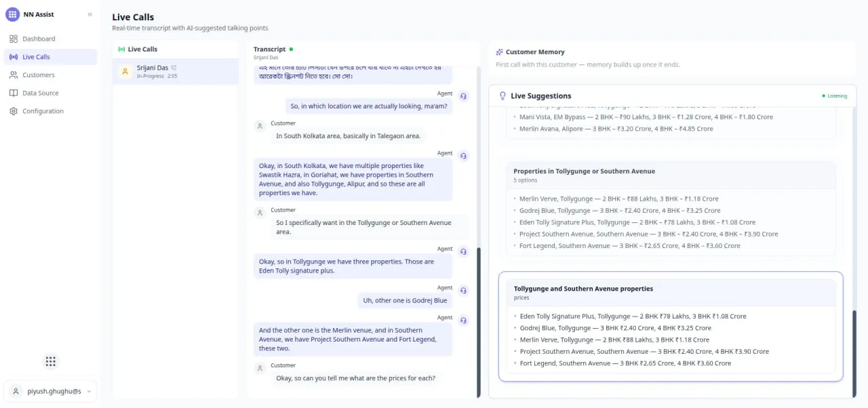Click the NN Assist logo icon
The height and width of the screenshot is (408, 868).
(12, 14)
